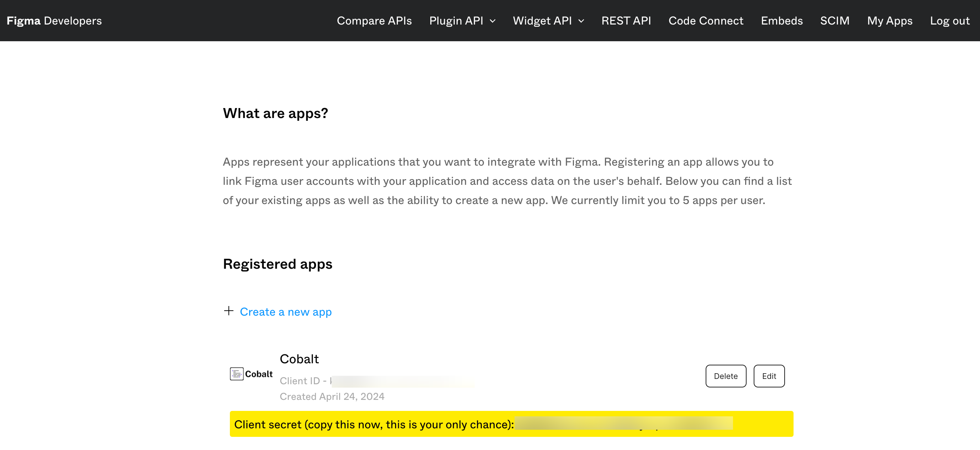Open the Plugin API menu
The image size is (980, 450).
[456, 21]
